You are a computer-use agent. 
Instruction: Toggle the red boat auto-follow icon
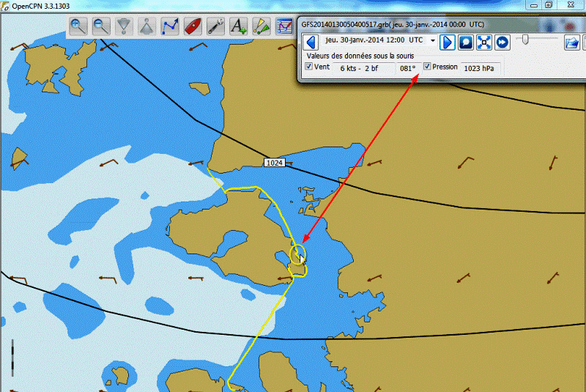(x=193, y=26)
